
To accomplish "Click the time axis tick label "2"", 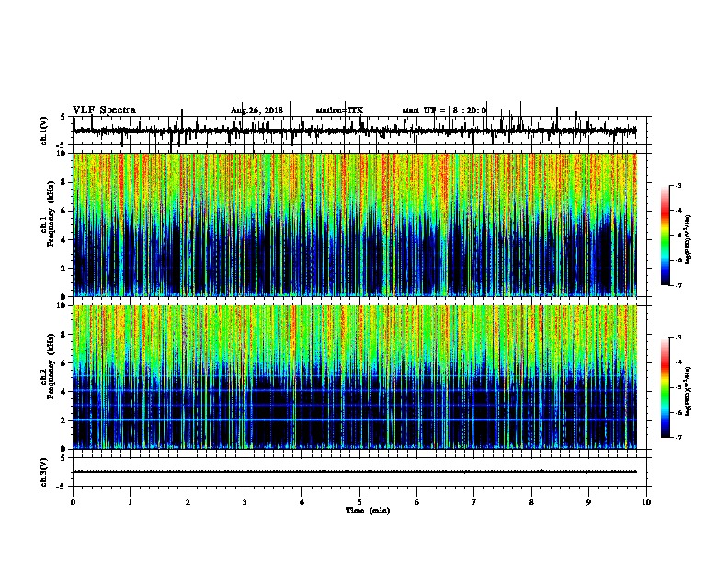I will click(x=188, y=502).
